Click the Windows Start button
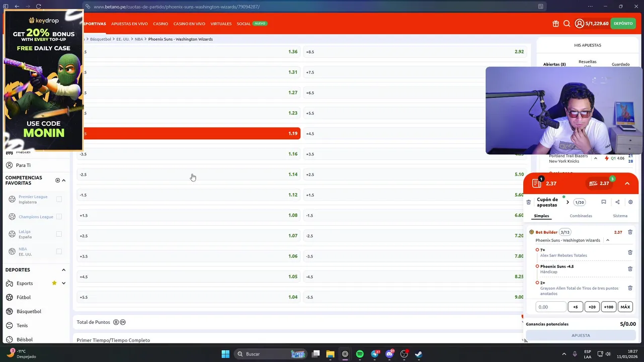The image size is (644, 362). pyautogui.click(x=225, y=354)
